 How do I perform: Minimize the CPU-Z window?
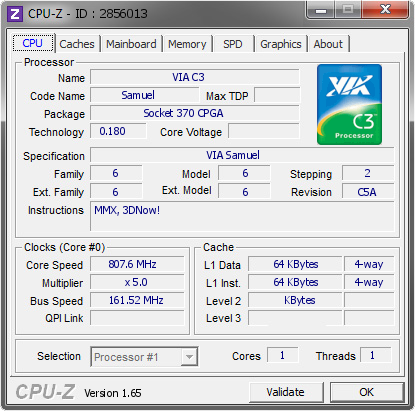point(321,10)
